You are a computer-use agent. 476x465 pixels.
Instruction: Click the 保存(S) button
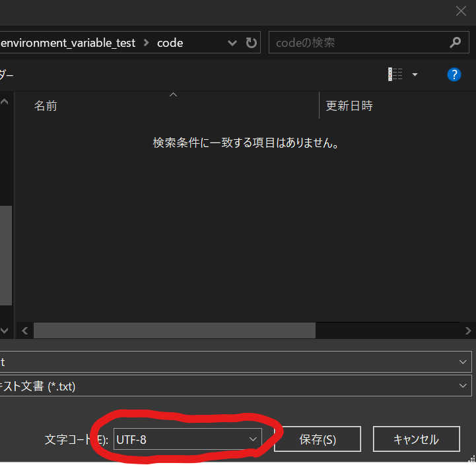[x=318, y=439]
